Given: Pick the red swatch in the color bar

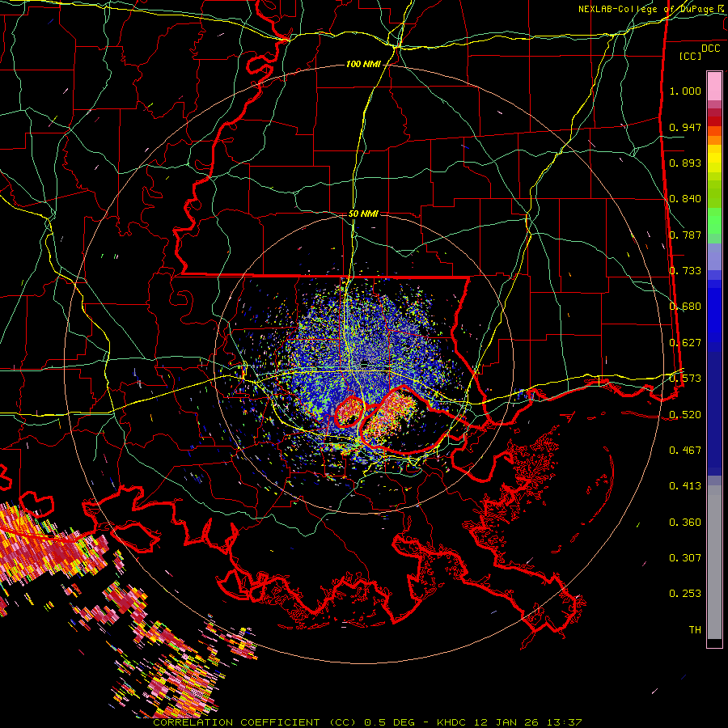Looking at the screenshot, I should (x=714, y=121).
